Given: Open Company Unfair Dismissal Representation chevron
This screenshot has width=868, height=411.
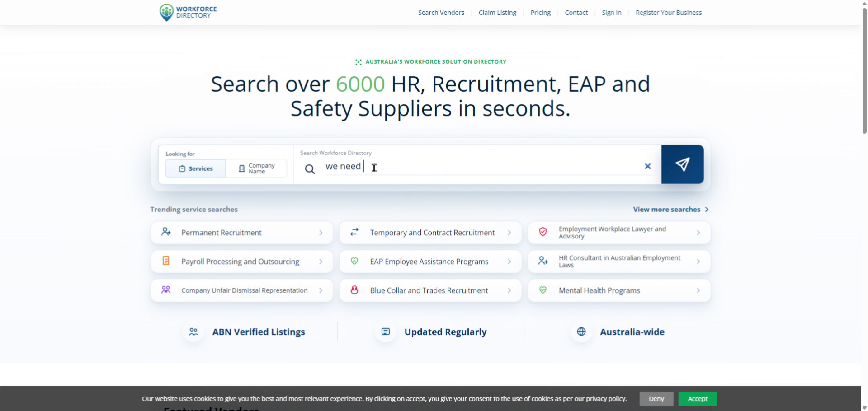Looking at the screenshot, I should pyautogui.click(x=321, y=290).
